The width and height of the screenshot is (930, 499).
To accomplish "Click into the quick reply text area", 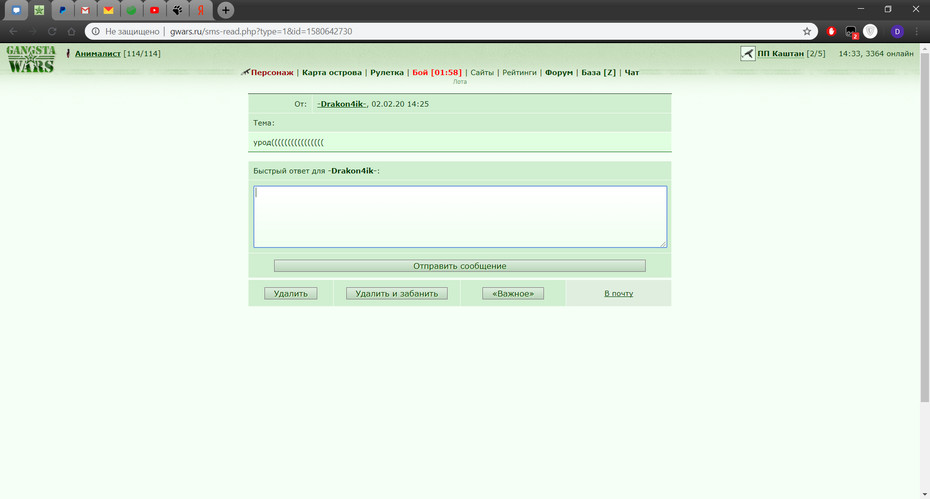I will pyautogui.click(x=460, y=217).
